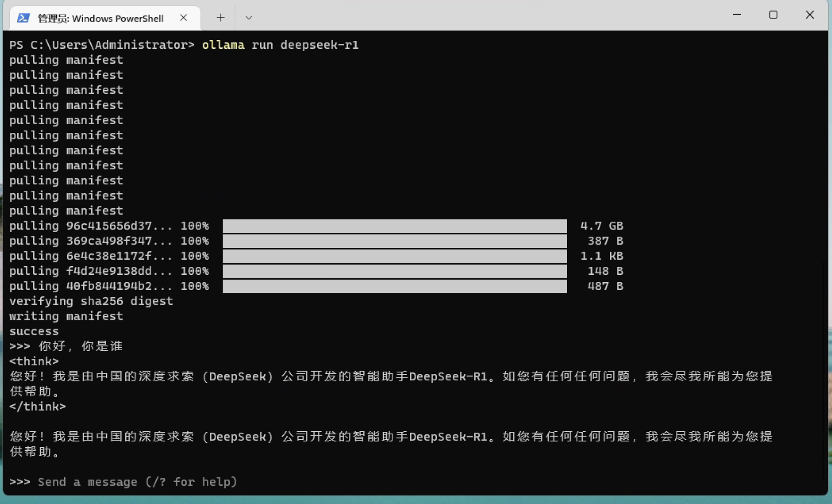
Task: Click the 387 B size value
Action: (x=605, y=241)
